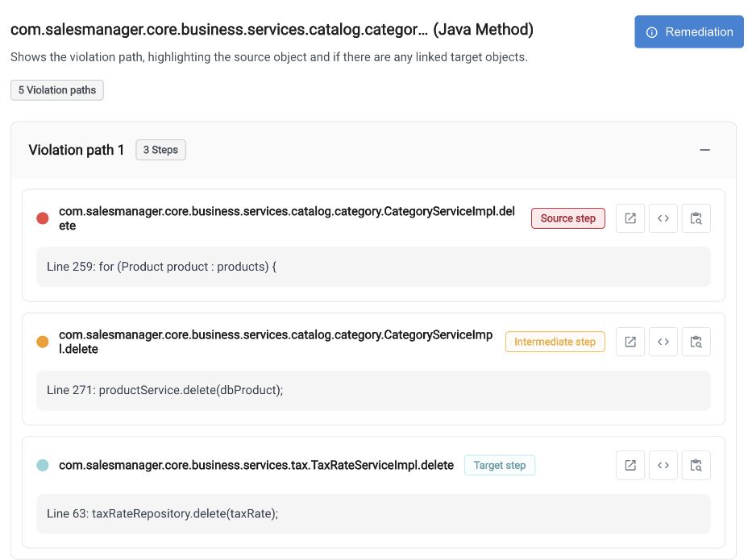Select Line 63 taxRateRepository.delete snippet

coord(373,514)
